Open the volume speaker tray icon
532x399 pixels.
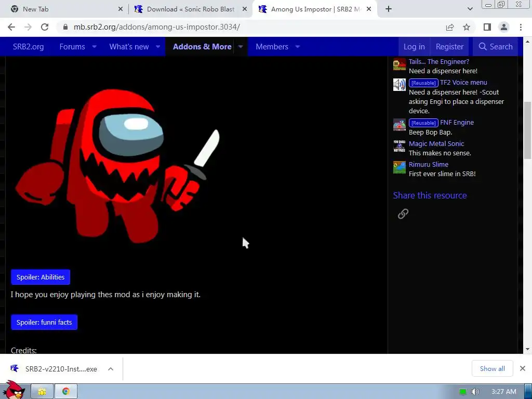coord(475,392)
